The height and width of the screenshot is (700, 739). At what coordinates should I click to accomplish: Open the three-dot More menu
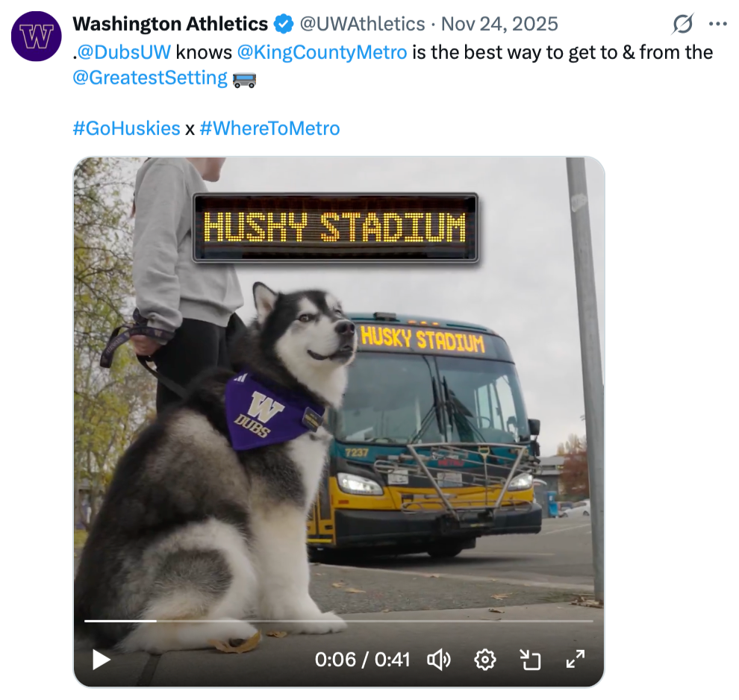click(717, 24)
